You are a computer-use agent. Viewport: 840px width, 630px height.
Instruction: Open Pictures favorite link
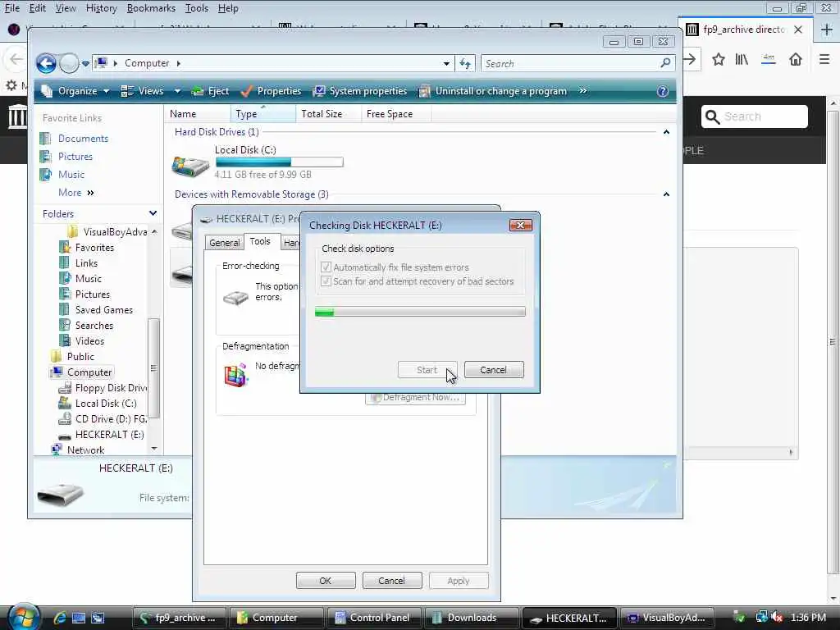(x=75, y=157)
